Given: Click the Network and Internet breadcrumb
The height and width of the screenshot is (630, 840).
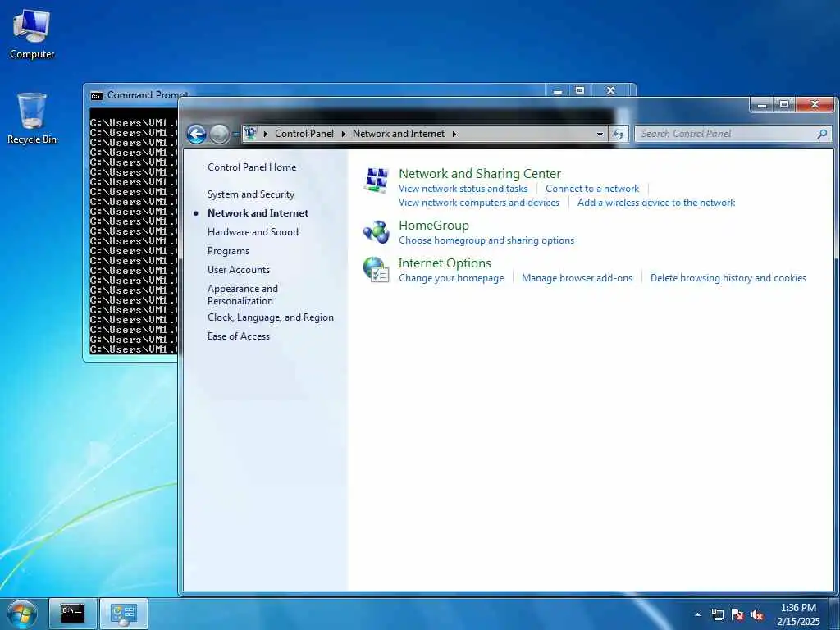Looking at the screenshot, I should [399, 134].
